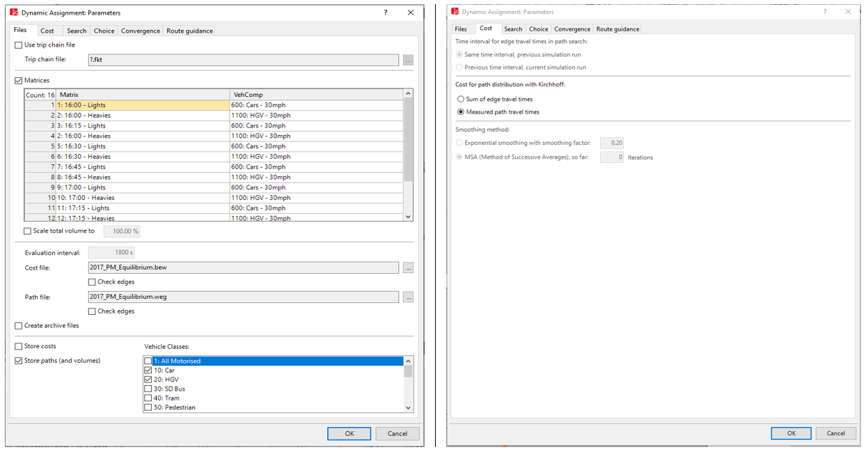
Task: Open Route guidance tab in left window
Action: pos(189,31)
